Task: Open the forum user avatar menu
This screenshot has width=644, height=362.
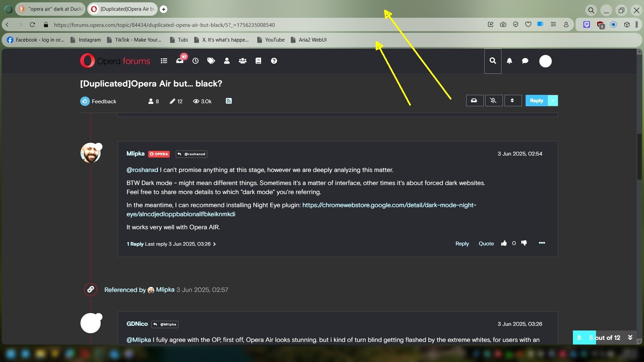Action: coord(545,61)
